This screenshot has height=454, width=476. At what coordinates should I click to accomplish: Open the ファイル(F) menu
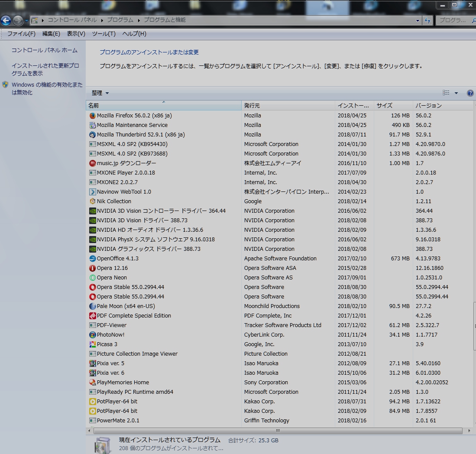tap(21, 34)
